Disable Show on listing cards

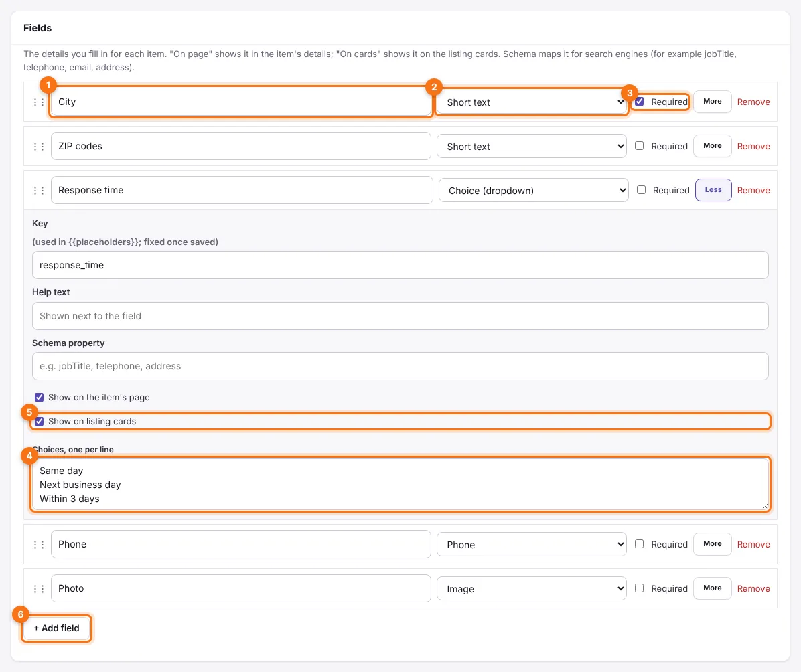(40, 421)
